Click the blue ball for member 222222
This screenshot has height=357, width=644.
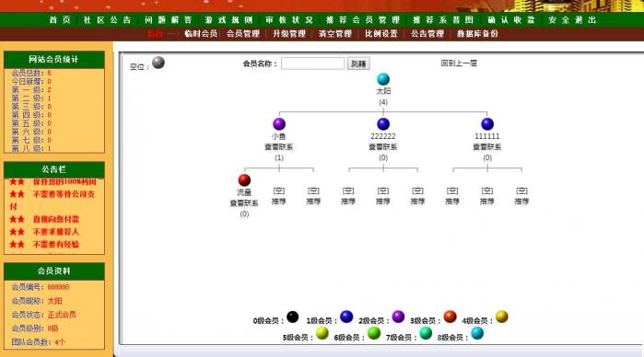click(x=383, y=124)
